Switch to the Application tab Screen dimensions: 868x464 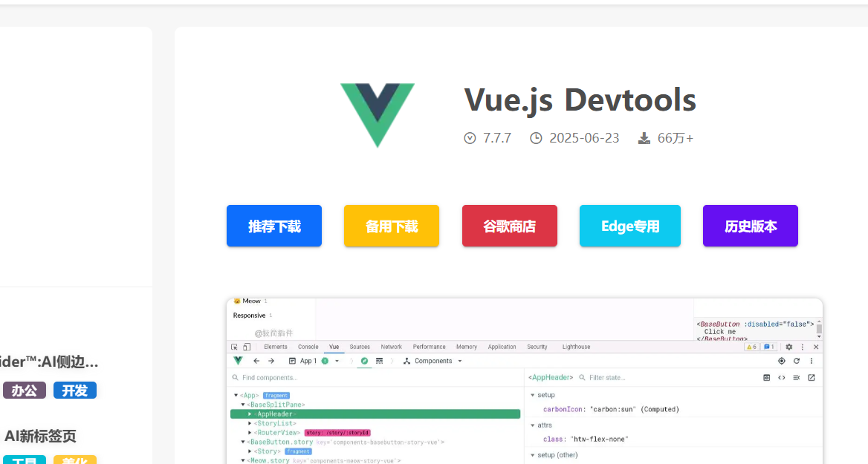click(502, 347)
